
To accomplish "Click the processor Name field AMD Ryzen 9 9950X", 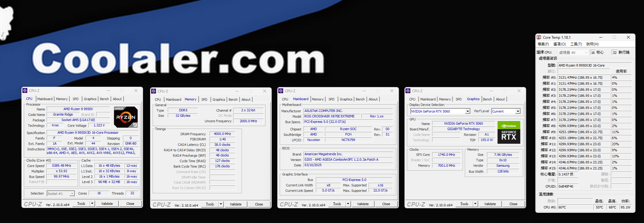I will (x=78, y=109).
